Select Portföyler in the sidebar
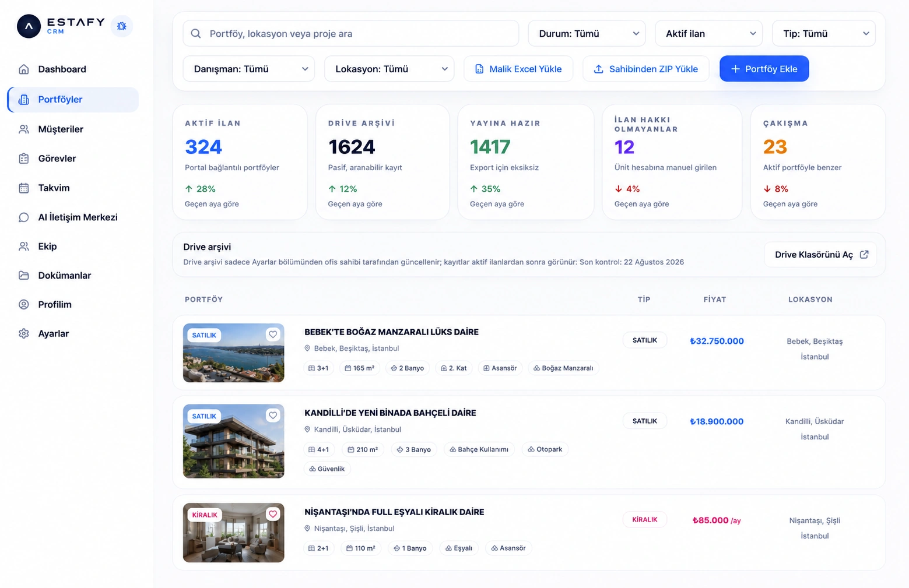Viewport: 909px width, 588px height. 73,100
